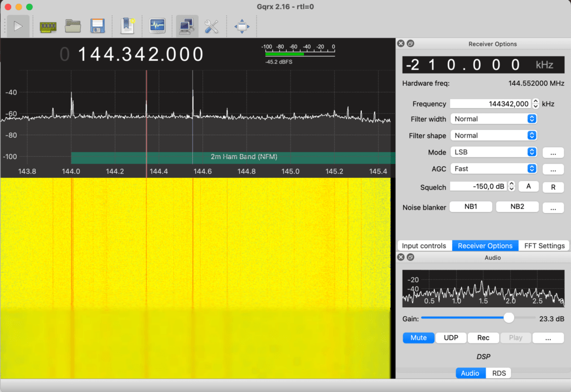
Task: Open AGC dropdown showing Fast
Action: click(x=493, y=168)
